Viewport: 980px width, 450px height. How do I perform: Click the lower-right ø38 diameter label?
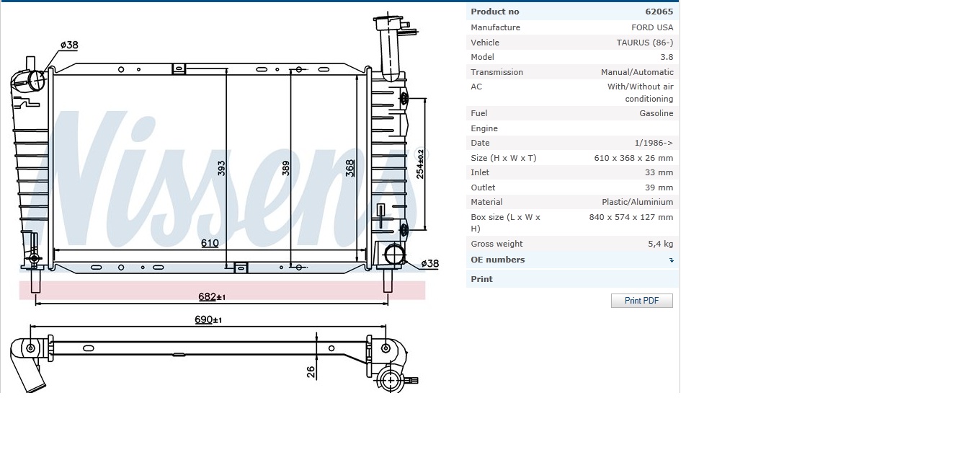point(429,263)
